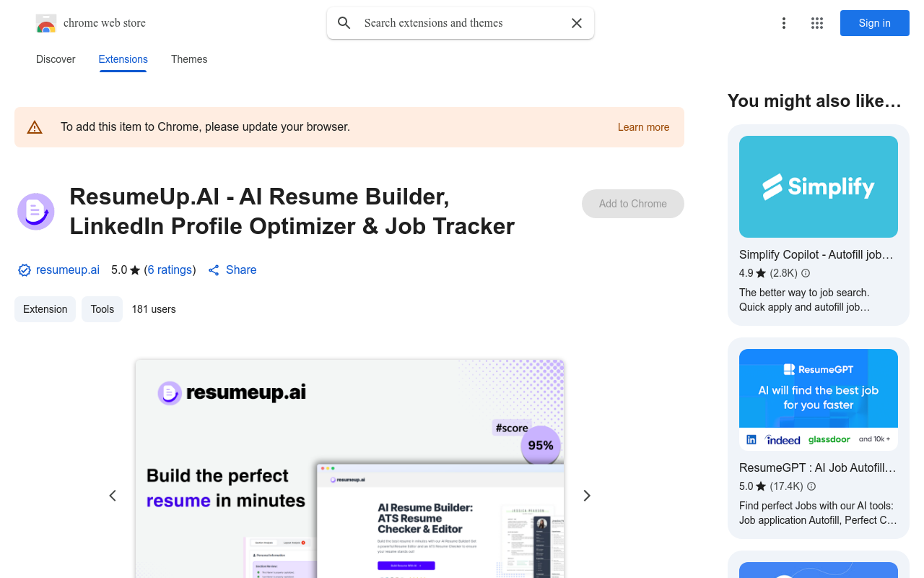Image resolution: width=924 pixels, height=578 pixels.
Task: Open the resumeup.ai publisher link
Action: (x=68, y=270)
